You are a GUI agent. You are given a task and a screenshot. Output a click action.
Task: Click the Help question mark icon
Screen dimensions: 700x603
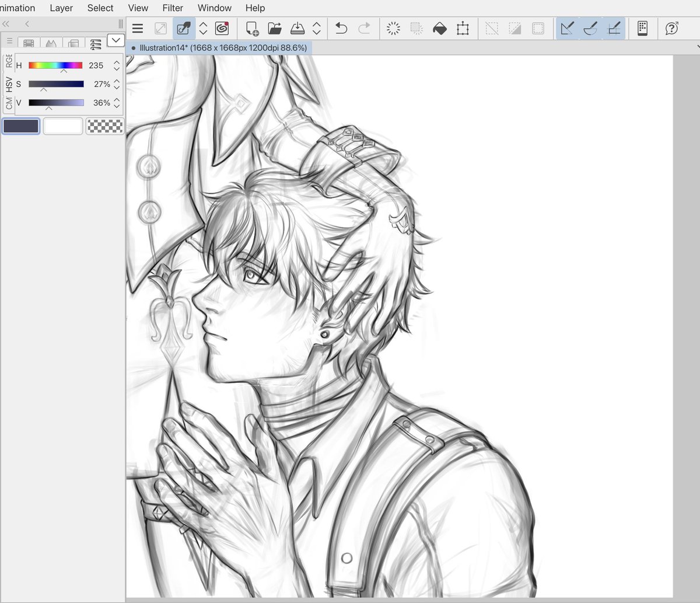coord(671,27)
